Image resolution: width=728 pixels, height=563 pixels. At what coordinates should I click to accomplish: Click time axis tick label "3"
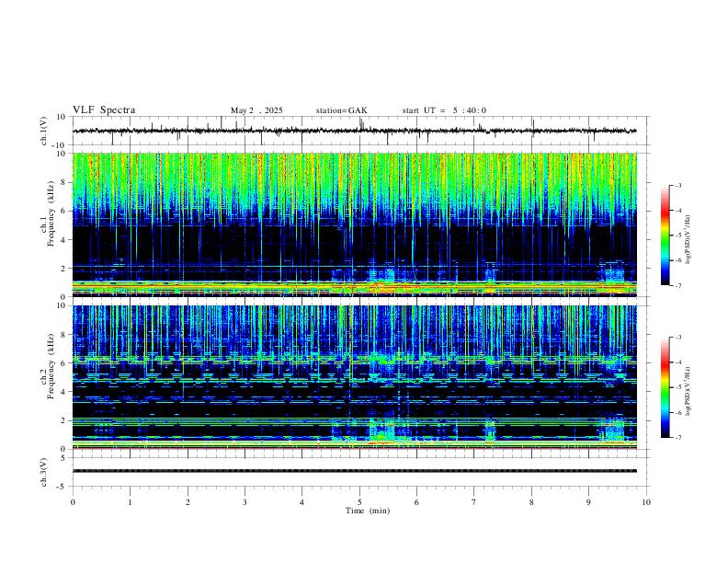coord(245,502)
